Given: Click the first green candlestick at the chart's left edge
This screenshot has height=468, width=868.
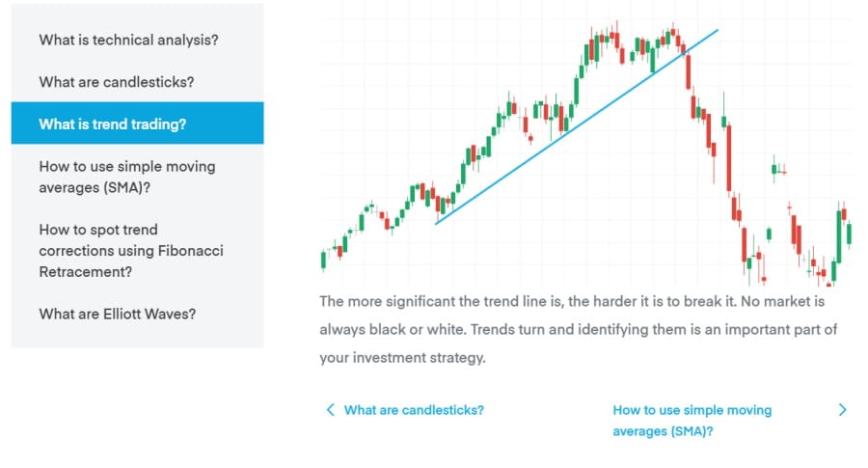Looking at the screenshot, I should coord(324,260).
